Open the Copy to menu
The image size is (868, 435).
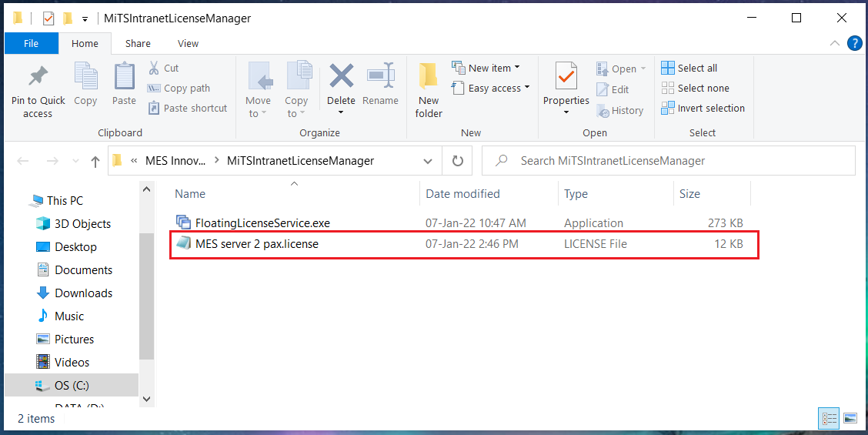[x=296, y=90]
